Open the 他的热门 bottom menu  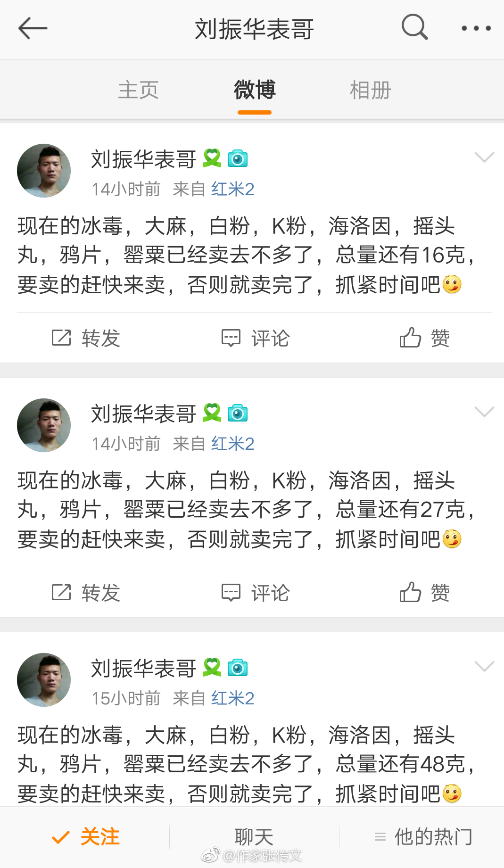click(423, 837)
